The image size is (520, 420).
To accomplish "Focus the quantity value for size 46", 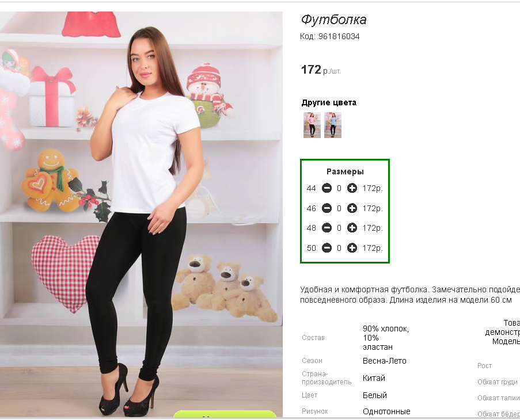I will click(339, 208).
